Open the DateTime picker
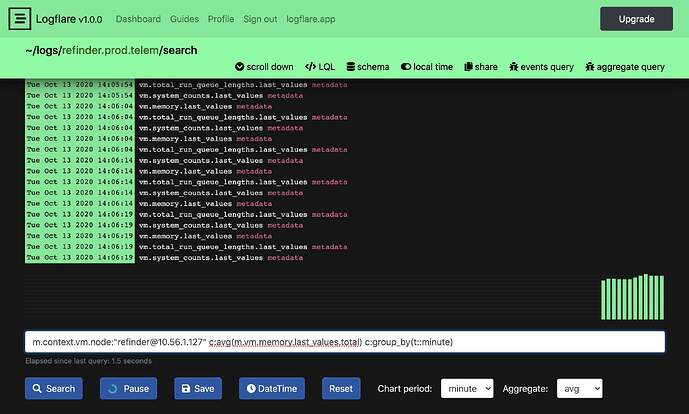The height and width of the screenshot is (414, 689). (272, 389)
